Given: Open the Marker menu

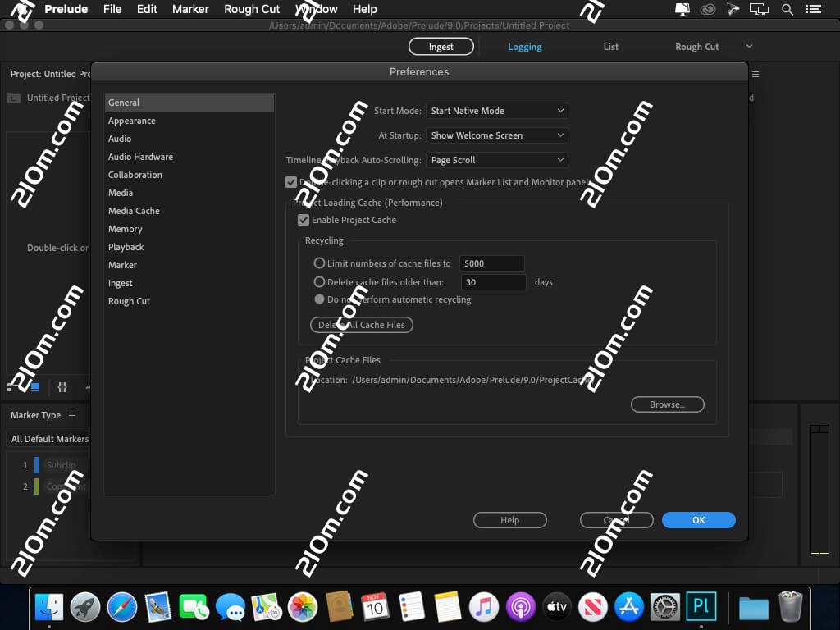Looking at the screenshot, I should coord(190,9).
